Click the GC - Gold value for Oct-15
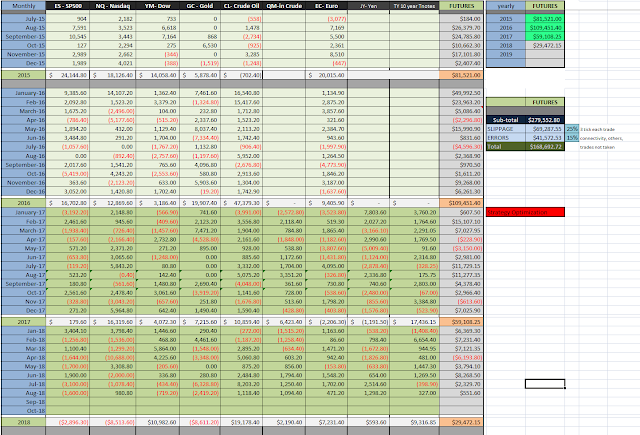 200,45
